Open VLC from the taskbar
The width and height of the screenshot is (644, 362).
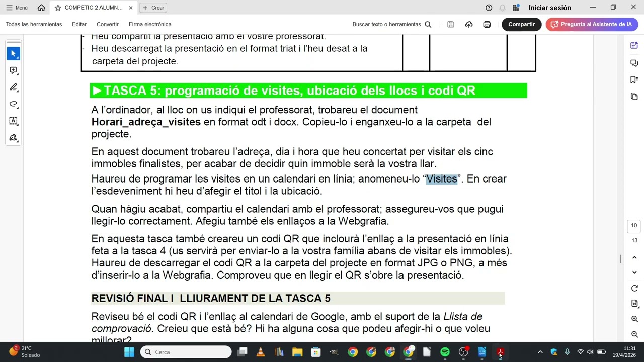point(261,352)
